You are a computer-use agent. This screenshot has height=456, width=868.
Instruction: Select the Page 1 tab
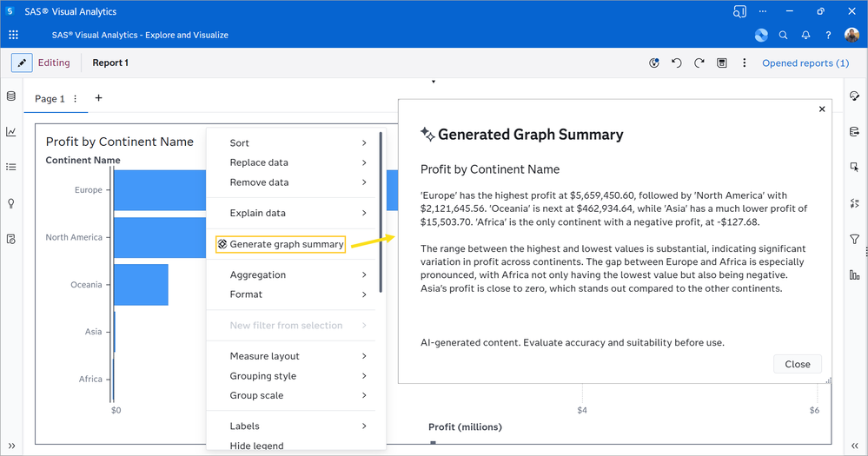[50, 98]
